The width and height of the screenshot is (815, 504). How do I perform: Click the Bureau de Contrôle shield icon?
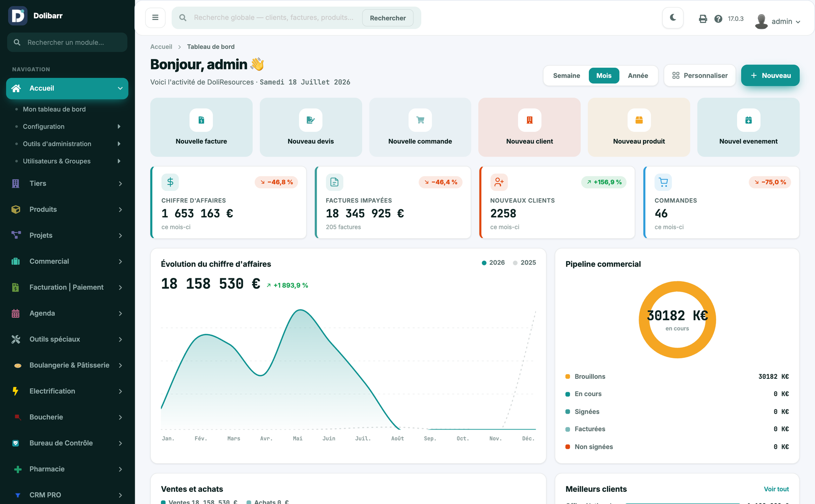[x=16, y=443]
